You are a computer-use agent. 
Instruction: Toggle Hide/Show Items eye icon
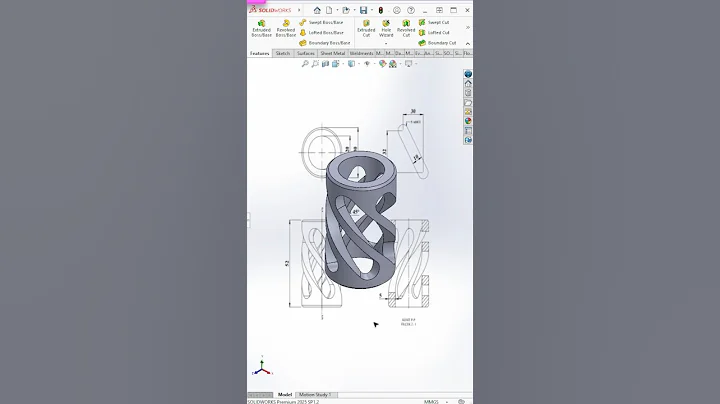[x=367, y=64]
